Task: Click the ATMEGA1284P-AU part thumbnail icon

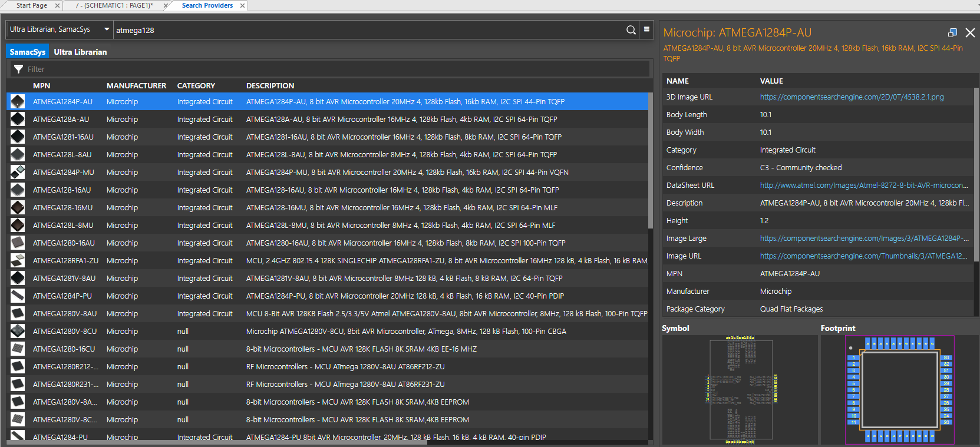Action: [x=18, y=101]
